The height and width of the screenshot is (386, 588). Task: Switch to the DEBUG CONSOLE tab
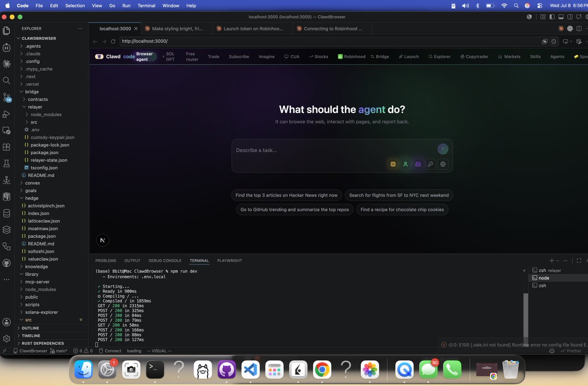coord(165,261)
